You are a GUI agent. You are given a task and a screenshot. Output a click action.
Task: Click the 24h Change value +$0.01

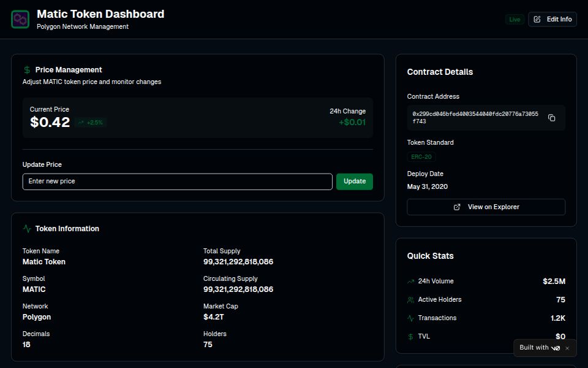click(x=352, y=122)
